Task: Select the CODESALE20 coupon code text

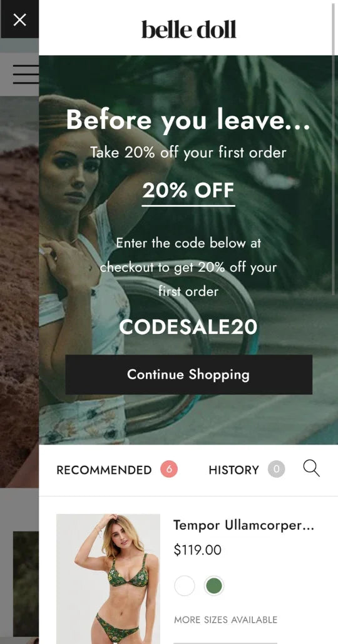Action: tap(188, 327)
